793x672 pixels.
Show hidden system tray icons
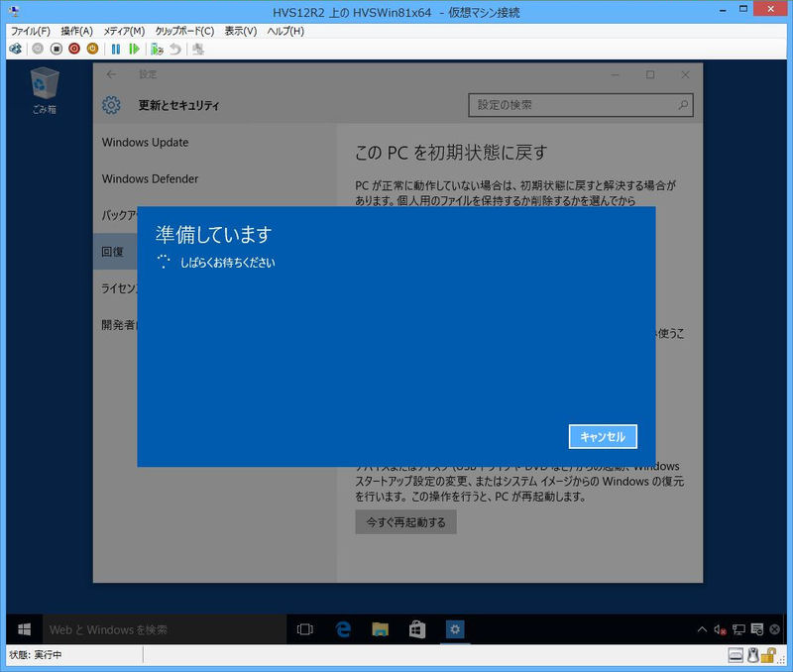[x=703, y=629]
